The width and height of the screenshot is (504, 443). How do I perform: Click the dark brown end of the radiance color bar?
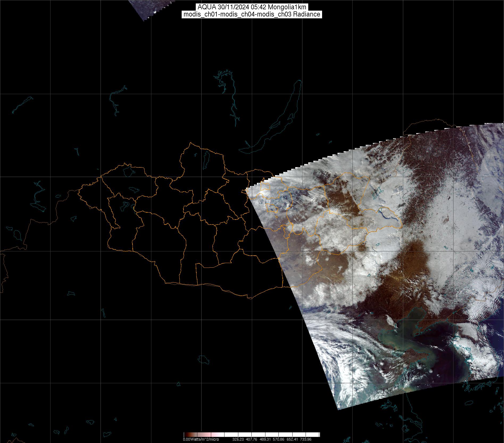(x=188, y=435)
